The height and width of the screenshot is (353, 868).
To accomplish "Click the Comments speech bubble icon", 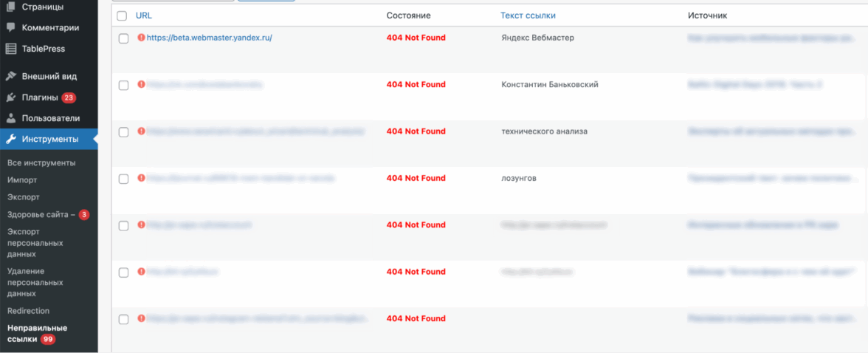I will point(10,27).
